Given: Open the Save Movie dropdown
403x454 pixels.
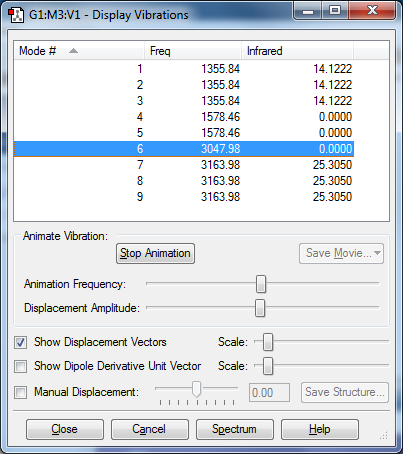Looking at the screenshot, I should click(x=341, y=253).
